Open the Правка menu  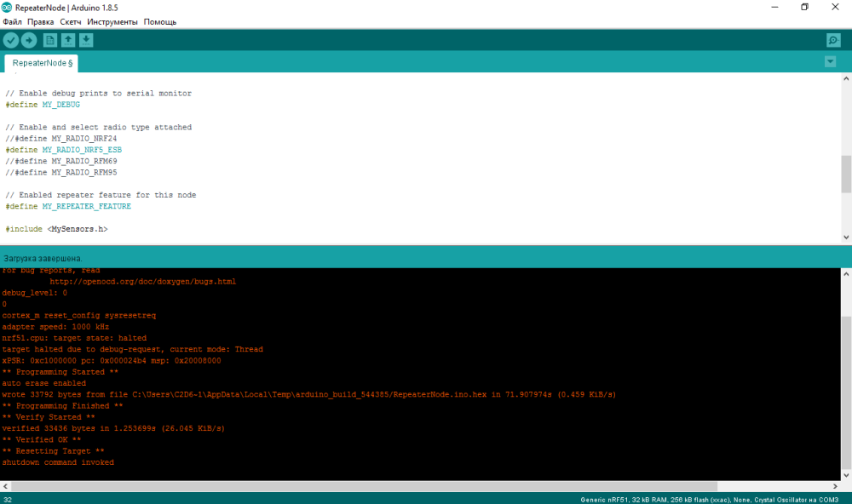pyautogui.click(x=41, y=21)
